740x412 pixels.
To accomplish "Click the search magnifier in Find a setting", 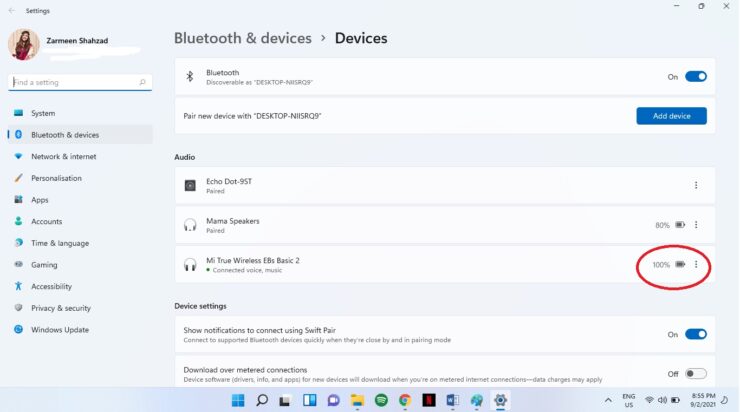I will 142,82.
